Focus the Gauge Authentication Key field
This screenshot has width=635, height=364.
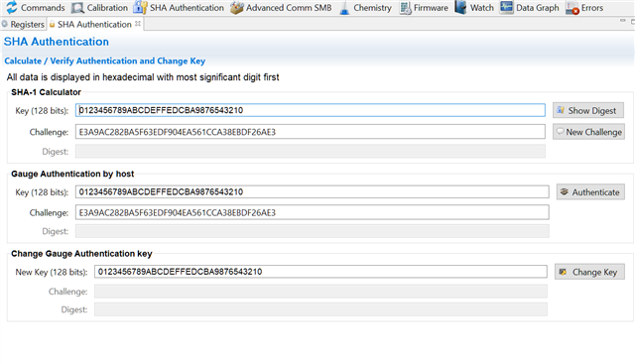pyautogui.click(x=313, y=192)
